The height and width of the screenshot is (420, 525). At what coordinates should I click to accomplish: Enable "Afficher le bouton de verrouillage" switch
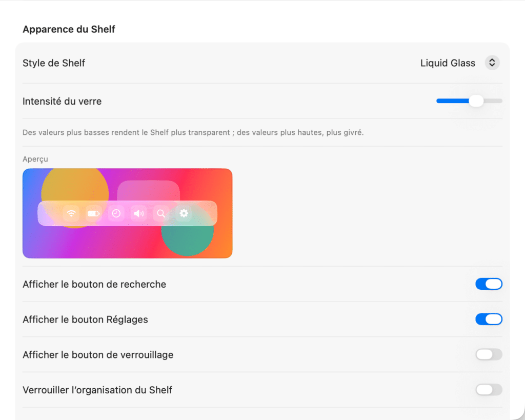[x=489, y=354]
